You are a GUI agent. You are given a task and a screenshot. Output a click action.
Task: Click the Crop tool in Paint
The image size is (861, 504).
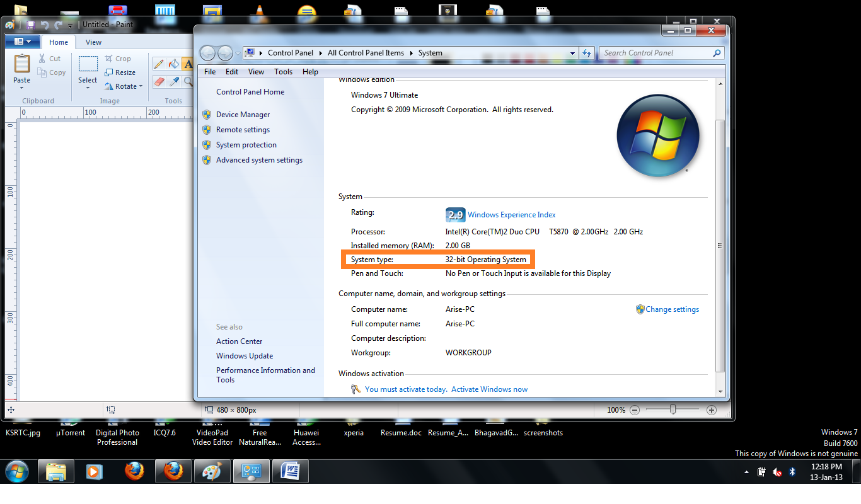point(118,59)
